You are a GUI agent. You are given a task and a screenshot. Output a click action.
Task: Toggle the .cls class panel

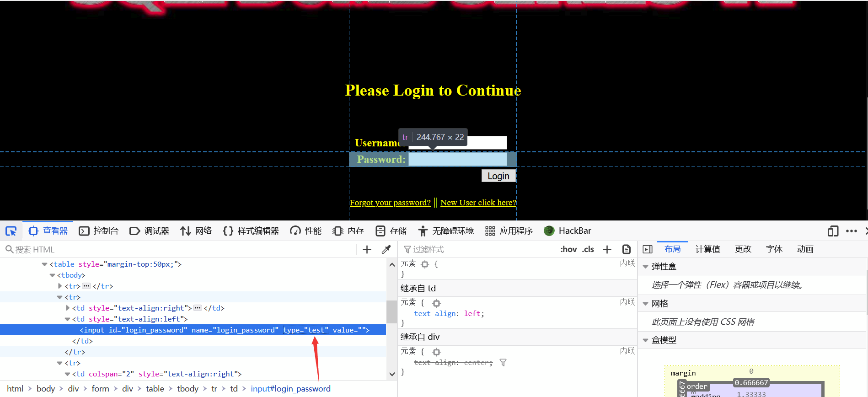click(588, 249)
